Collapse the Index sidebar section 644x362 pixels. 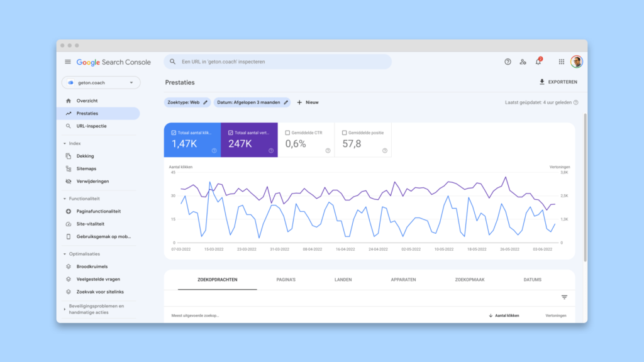(65, 144)
